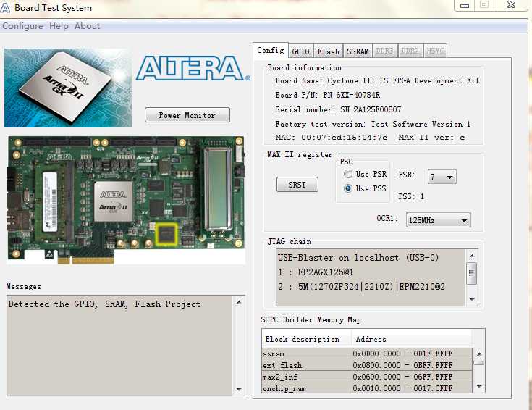Click the JTAG chain scrollbar thumb
The height and width of the screenshot is (410, 532).
[x=472, y=273]
